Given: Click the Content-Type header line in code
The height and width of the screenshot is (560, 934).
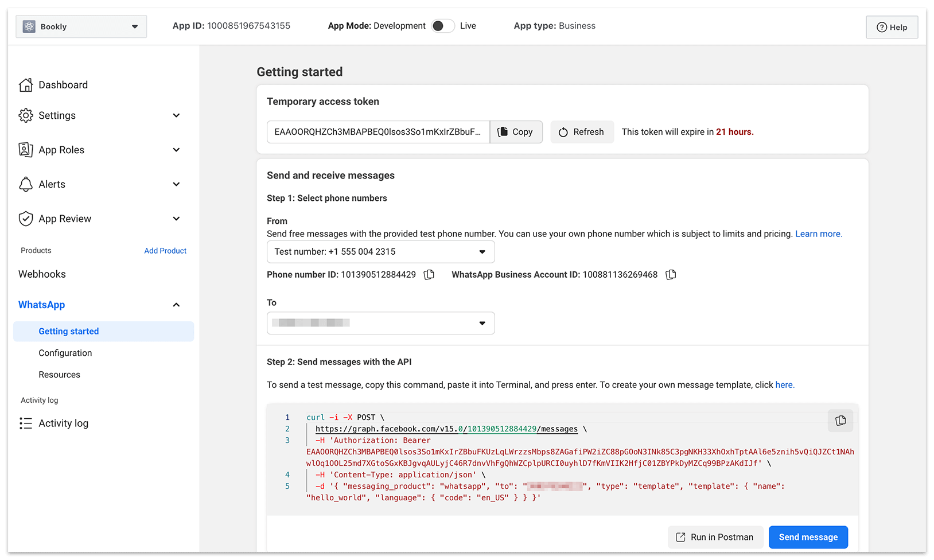Looking at the screenshot, I should [x=400, y=475].
